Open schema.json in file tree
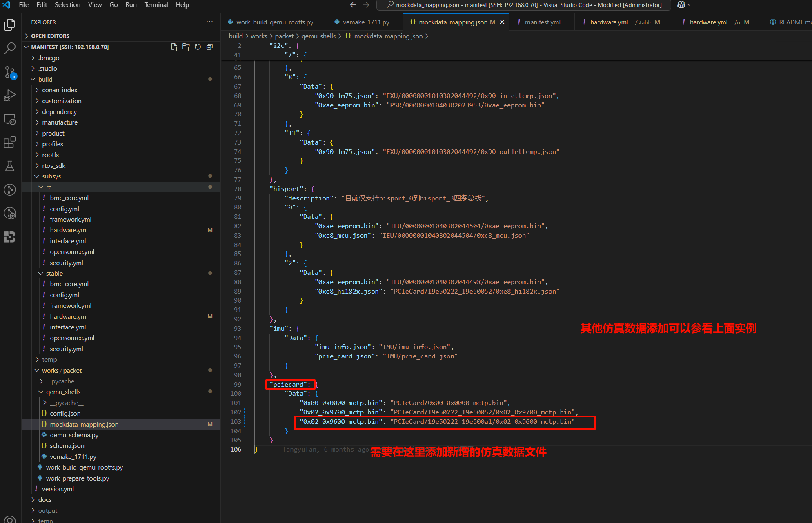 pos(67,445)
